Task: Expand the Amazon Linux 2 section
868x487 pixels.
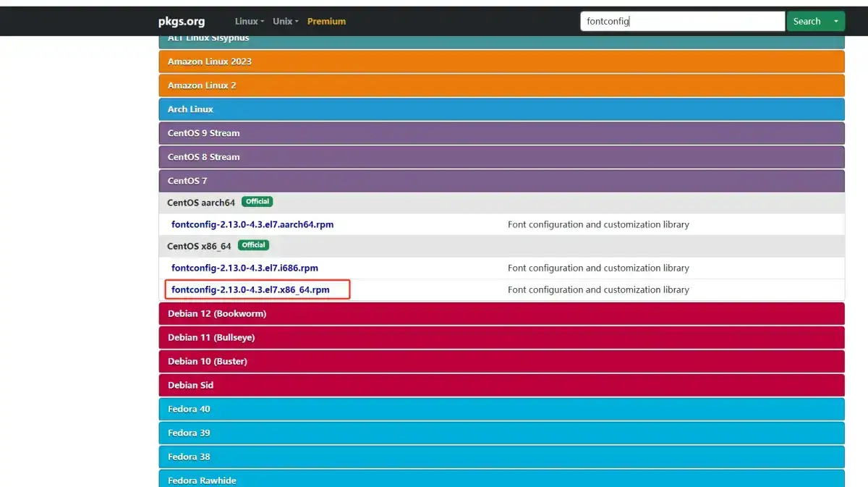Action: click(202, 85)
